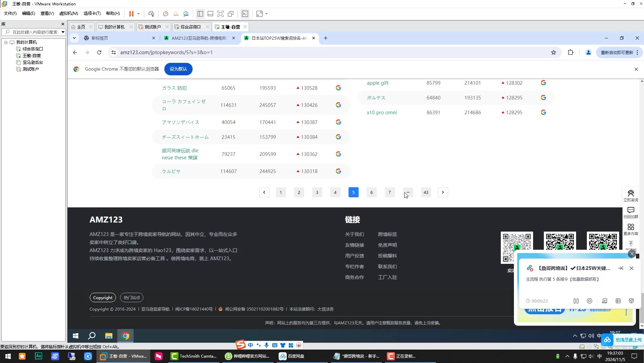Image resolution: width=644 pixels, height=363 pixels.
Task: Click the 关于我们 footer link
Action: 354,234
